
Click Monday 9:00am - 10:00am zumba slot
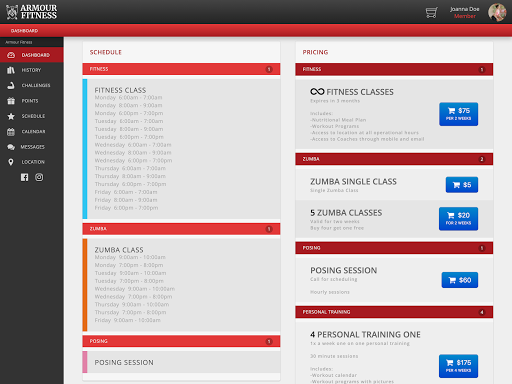130,257
